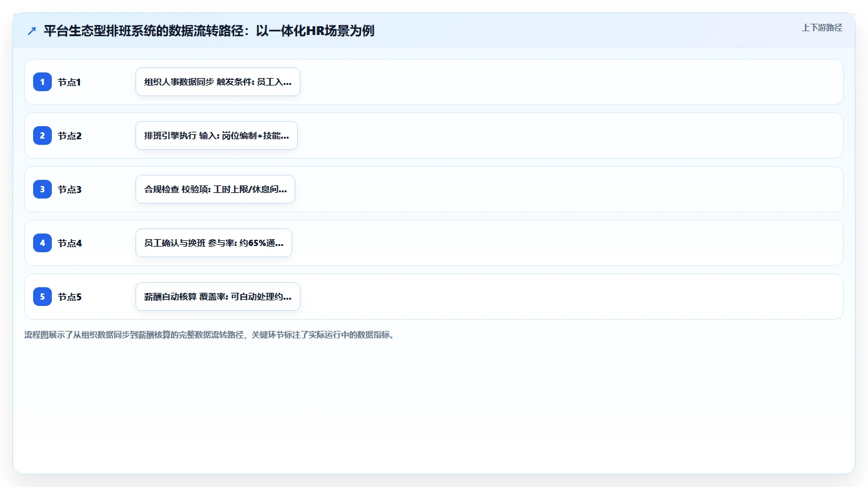Click the number 5 step badge
868x487 pixels.
[42, 297]
